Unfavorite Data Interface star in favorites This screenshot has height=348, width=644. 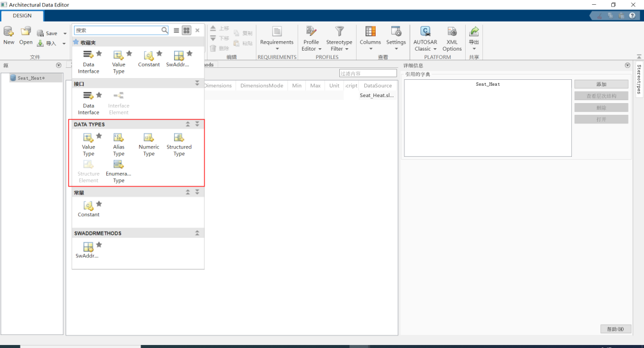coord(99,54)
